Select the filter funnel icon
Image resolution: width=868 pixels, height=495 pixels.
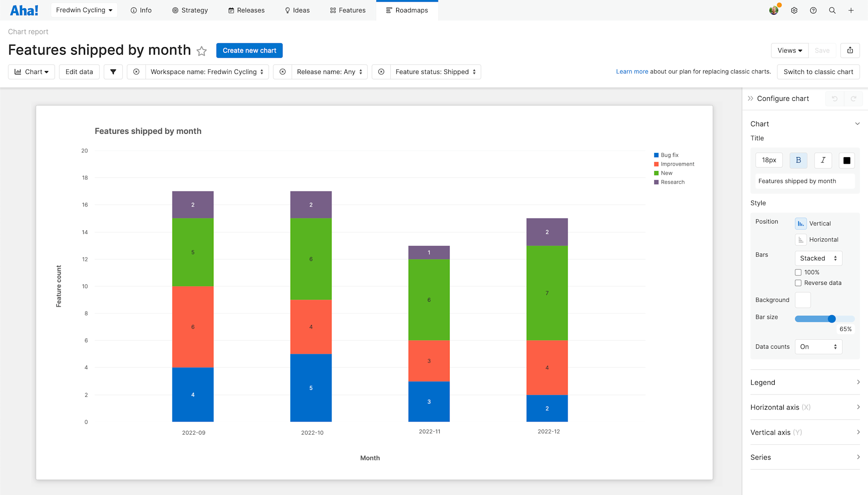coord(113,72)
